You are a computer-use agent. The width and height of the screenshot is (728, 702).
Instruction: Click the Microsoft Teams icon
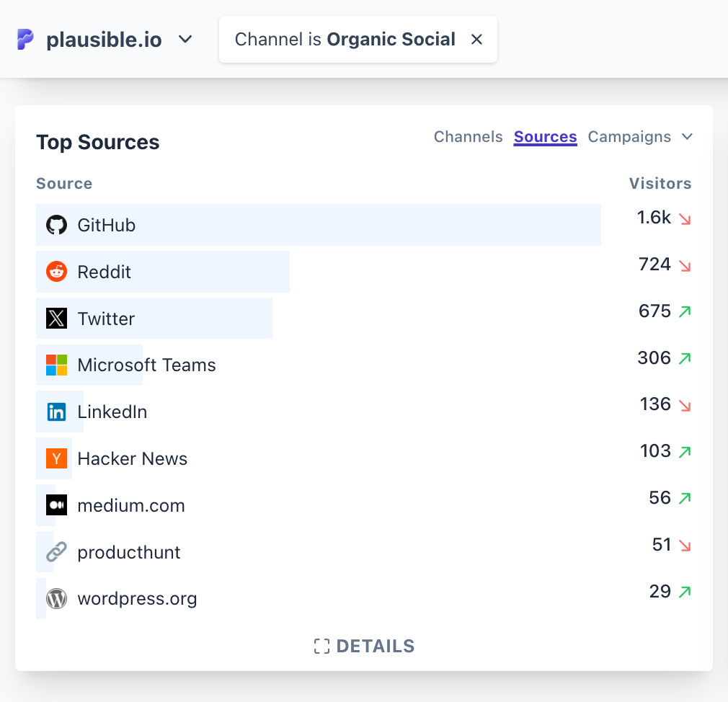pyautogui.click(x=56, y=365)
